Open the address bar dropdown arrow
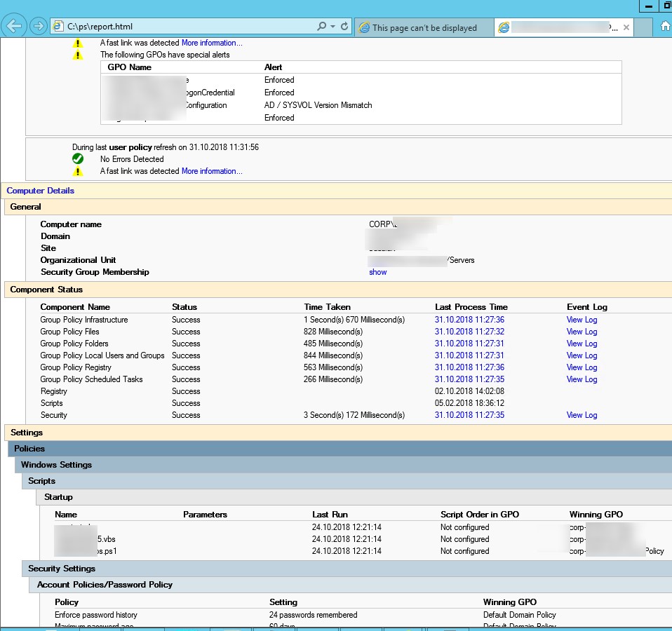This screenshot has height=631, width=672. coord(332,27)
